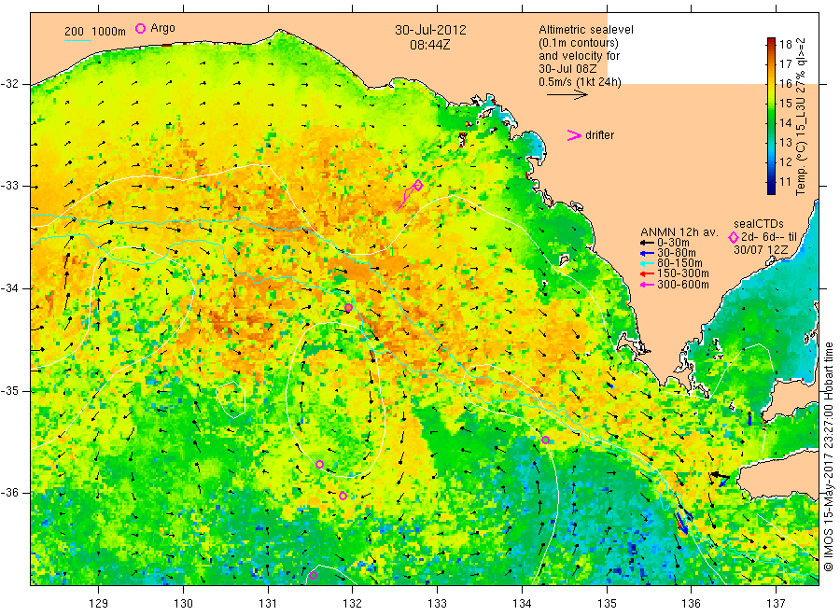
Task: Click the 137 longitude axis label
Action: click(777, 604)
